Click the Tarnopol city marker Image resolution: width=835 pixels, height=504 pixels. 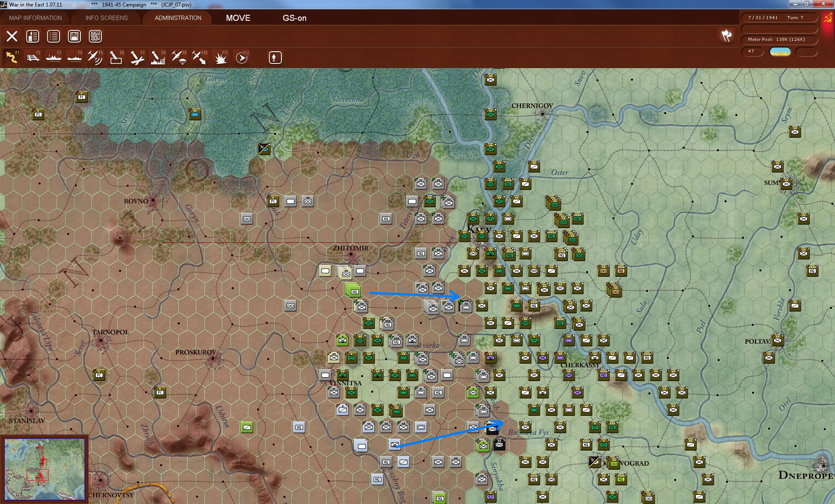101,340
